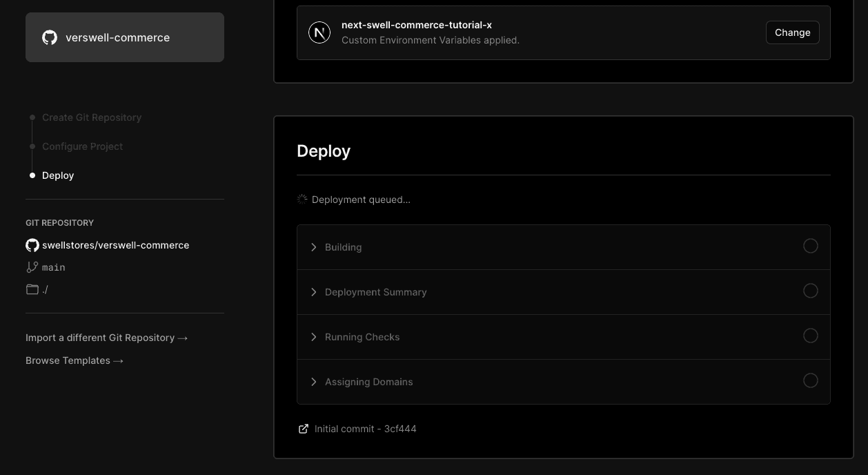Go to Create Git Repository step
The width and height of the screenshot is (868, 475).
coord(91,117)
